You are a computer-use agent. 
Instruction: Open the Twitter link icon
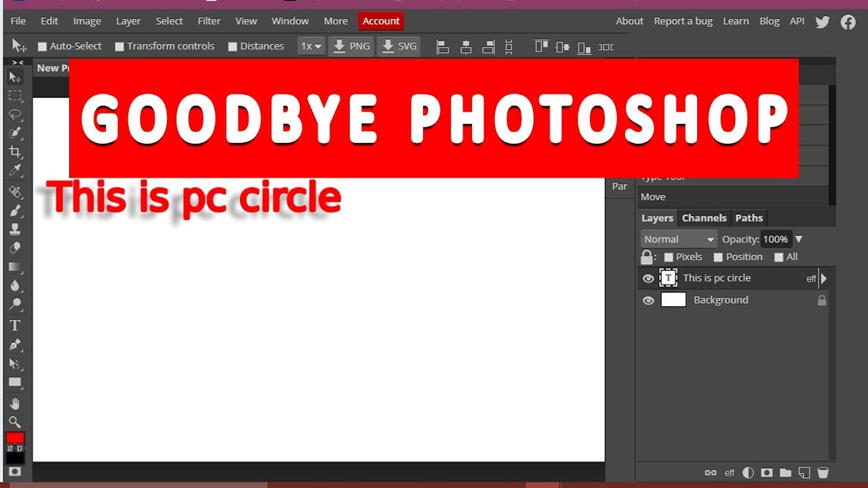point(823,22)
